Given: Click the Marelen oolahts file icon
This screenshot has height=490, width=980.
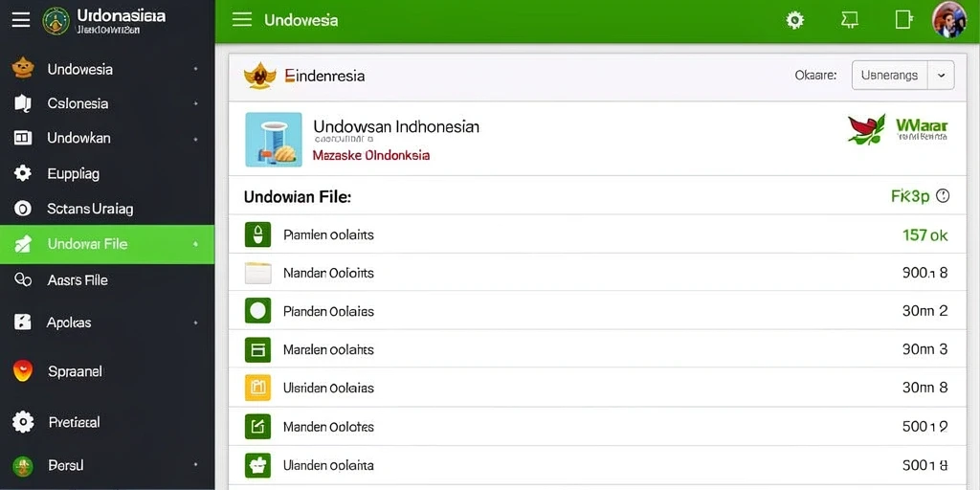Looking at the screenshot, I should [257, 350].
